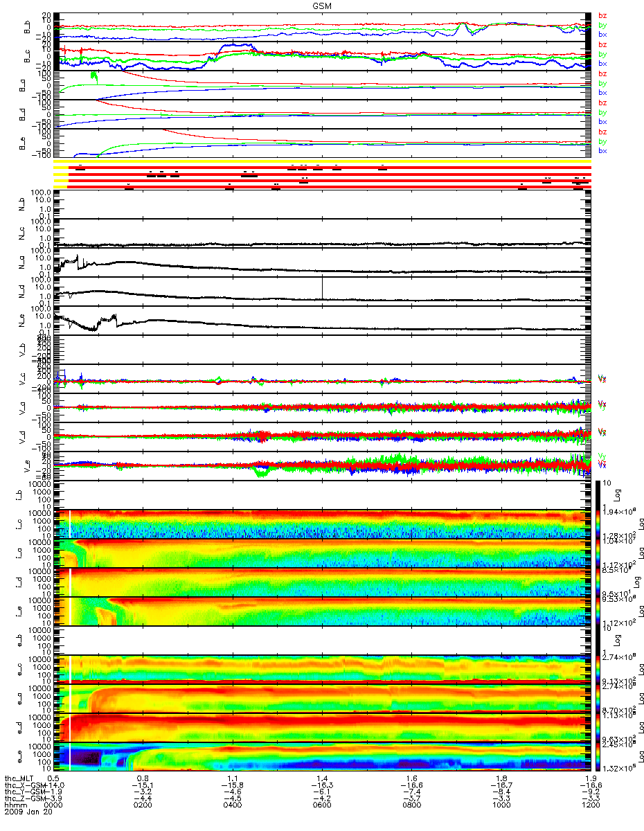
Task: Select the B_d axis label
Action: coord(23,114)
